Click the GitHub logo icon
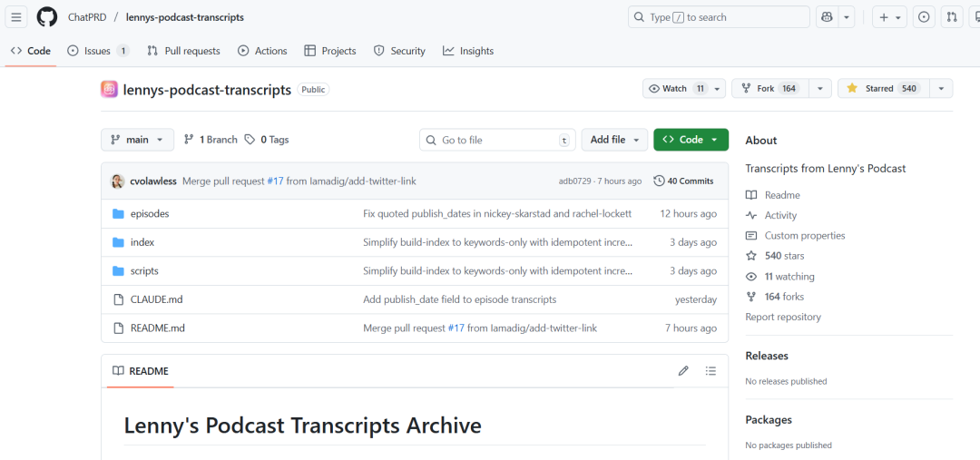The height and width of the screenshot is (460, 980). pyautogui.click(x=46, y=17)
